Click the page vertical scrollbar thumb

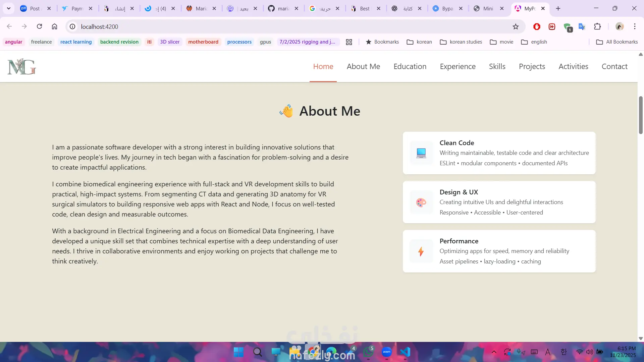pyautogui.click(x=641, y=115)
